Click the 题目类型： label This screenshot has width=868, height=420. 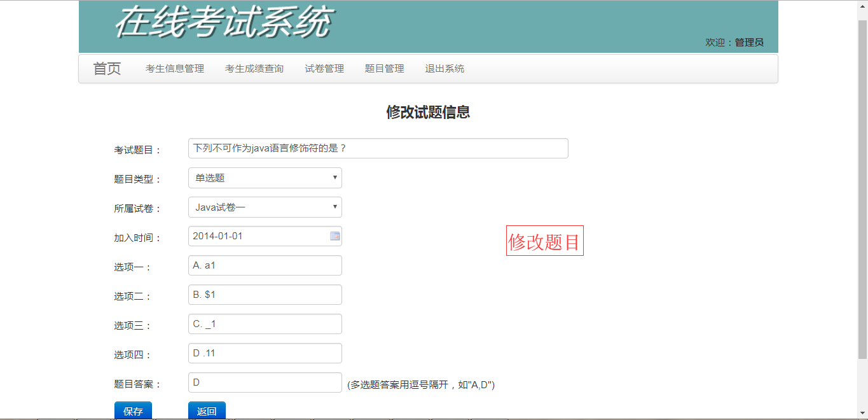coord(138,179)
